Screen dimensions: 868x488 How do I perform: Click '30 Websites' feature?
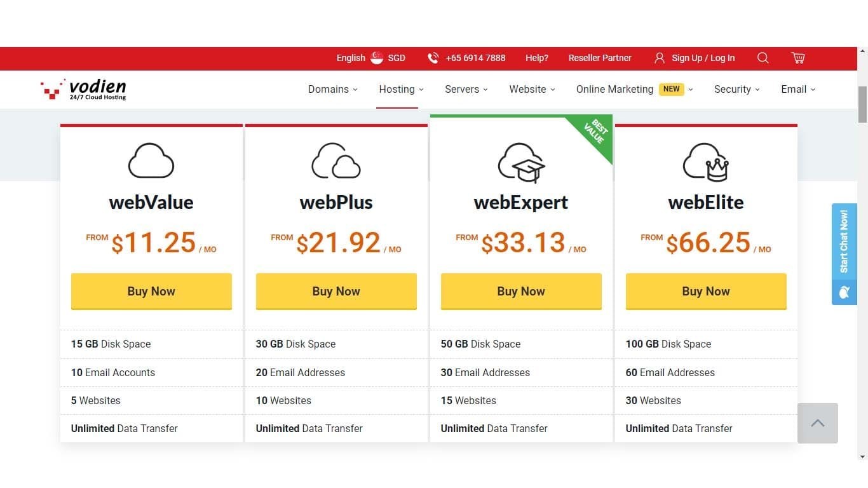pos(654,401)
